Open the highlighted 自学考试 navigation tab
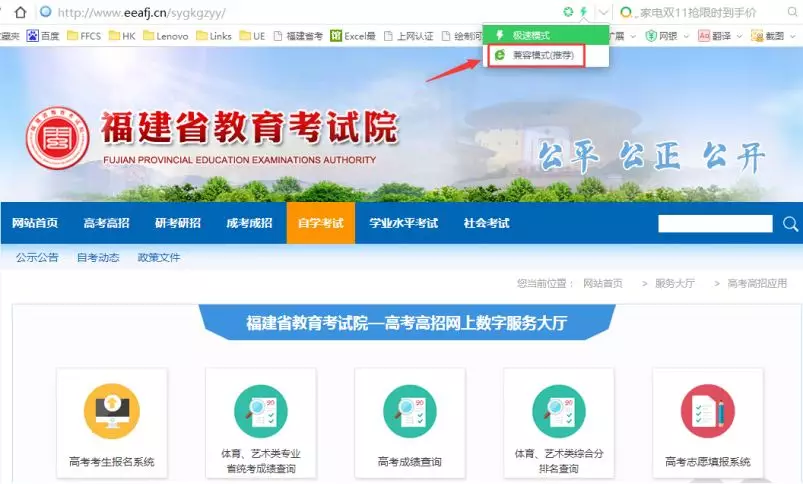 [321, 223]
